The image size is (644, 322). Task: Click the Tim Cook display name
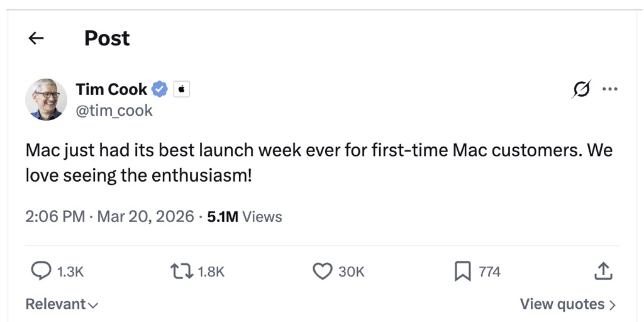click(111, 89)
